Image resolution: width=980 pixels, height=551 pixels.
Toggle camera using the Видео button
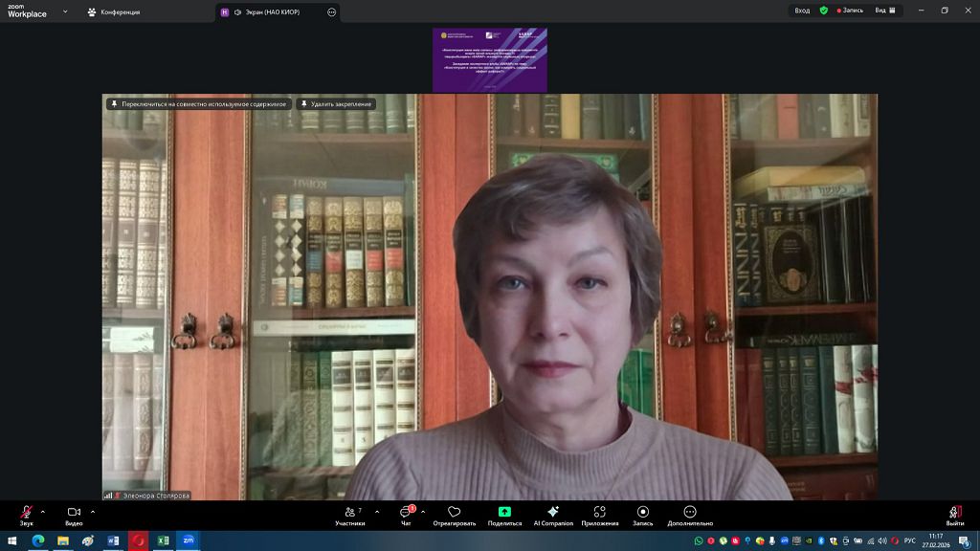pyautogui.click(x=74, y=514)
